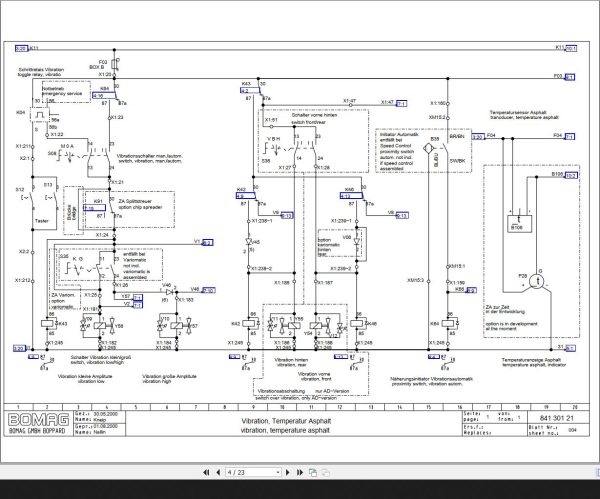Screen dimensions: 600x499
Task: Follow the 4:16 reference under K84
Action: (x=104, y=96)
